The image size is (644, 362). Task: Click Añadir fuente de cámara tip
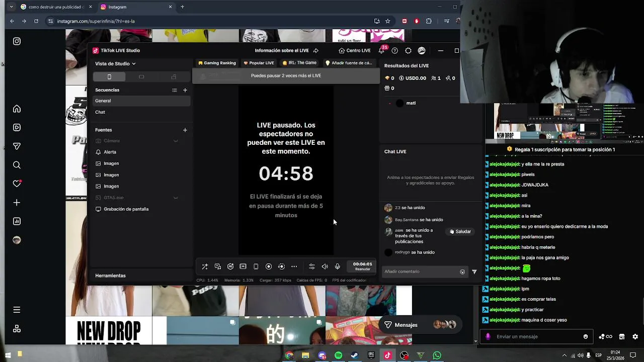349,63
